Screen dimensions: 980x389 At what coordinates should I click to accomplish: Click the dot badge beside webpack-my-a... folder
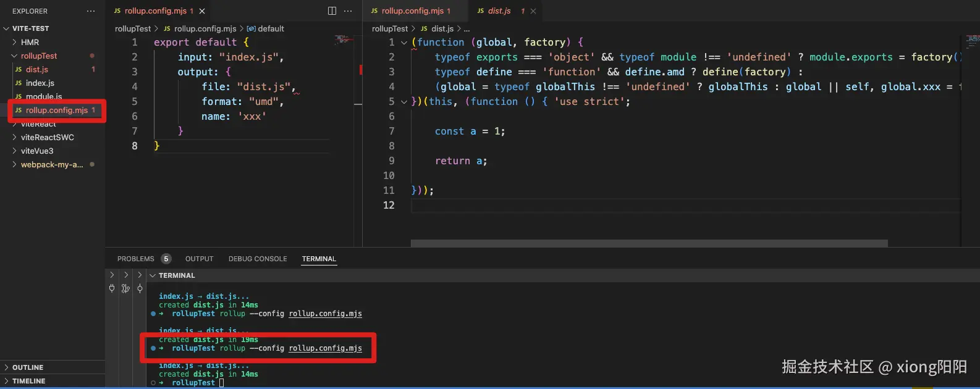point(92,165)
